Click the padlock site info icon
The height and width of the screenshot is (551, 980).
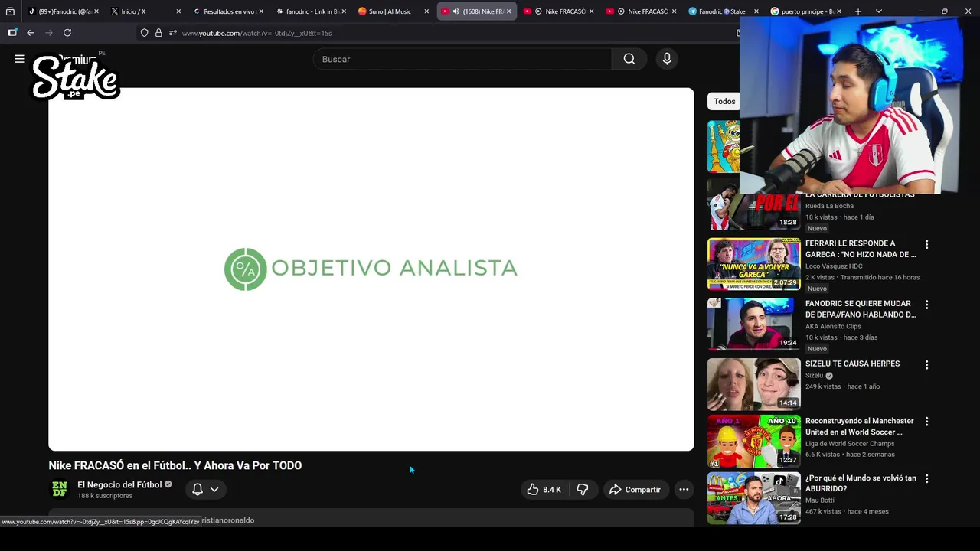click(158, 33)
